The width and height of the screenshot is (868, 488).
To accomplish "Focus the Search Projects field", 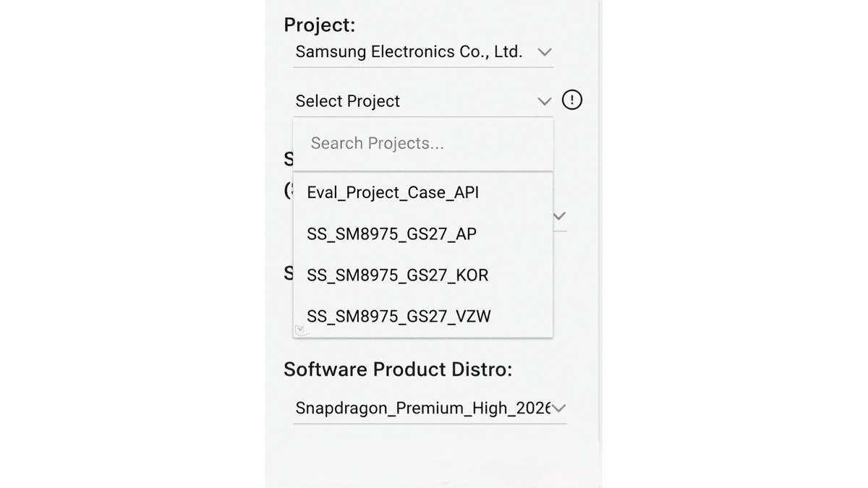I will tap(423, 144).
